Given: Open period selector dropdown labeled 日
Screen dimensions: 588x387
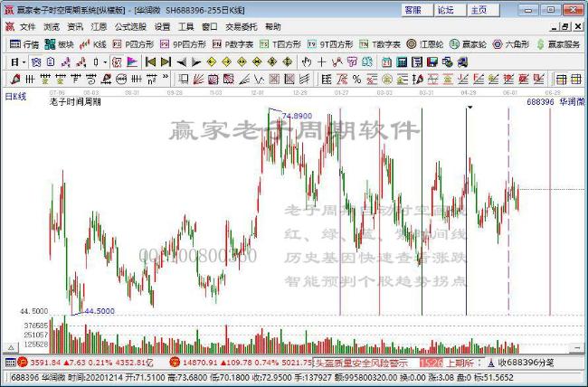Looking at the screenshot, I should (17, 61).
